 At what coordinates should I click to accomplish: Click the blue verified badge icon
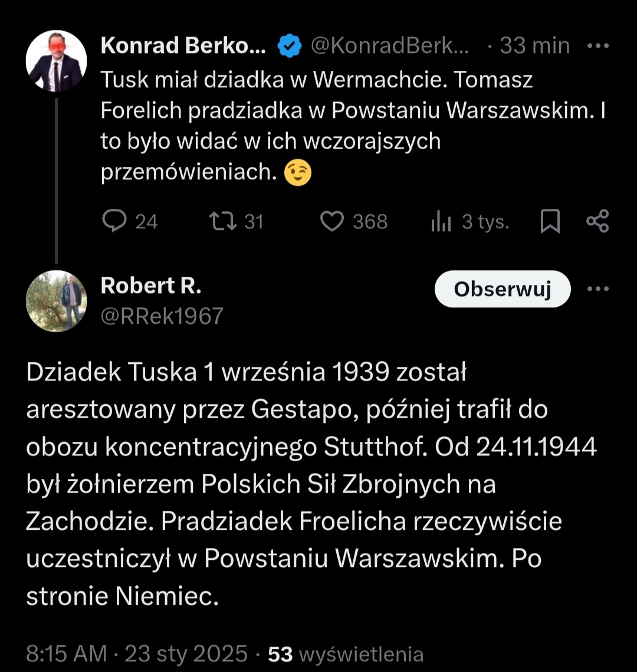point(290,46)
